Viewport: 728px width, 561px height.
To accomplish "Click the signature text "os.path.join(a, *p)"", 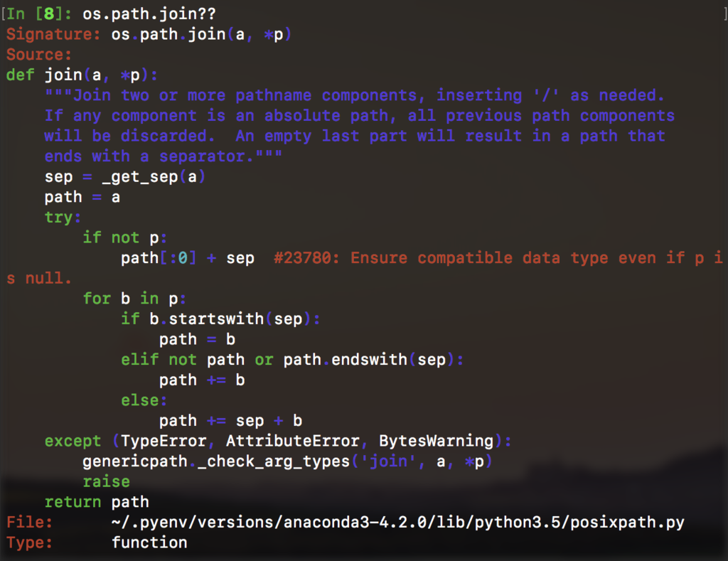I will (x=201, y=34).
